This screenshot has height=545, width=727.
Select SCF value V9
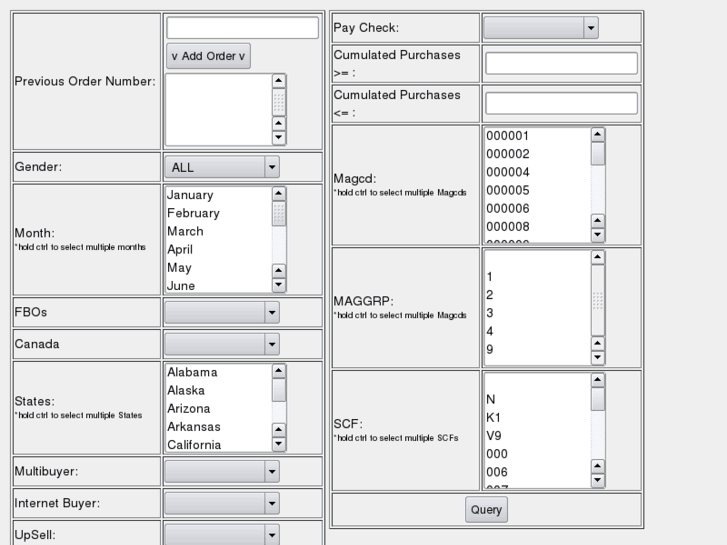(x=537, y=436)
